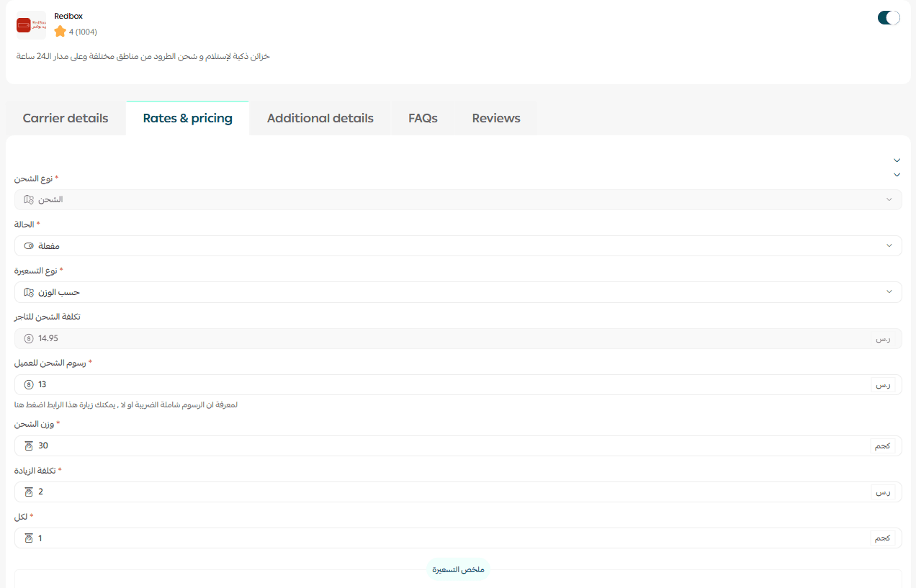Switch to the Carrier details tab
The width and height of the screenshot is (916, 588).
pyautogui.click(x=66, y=119)
